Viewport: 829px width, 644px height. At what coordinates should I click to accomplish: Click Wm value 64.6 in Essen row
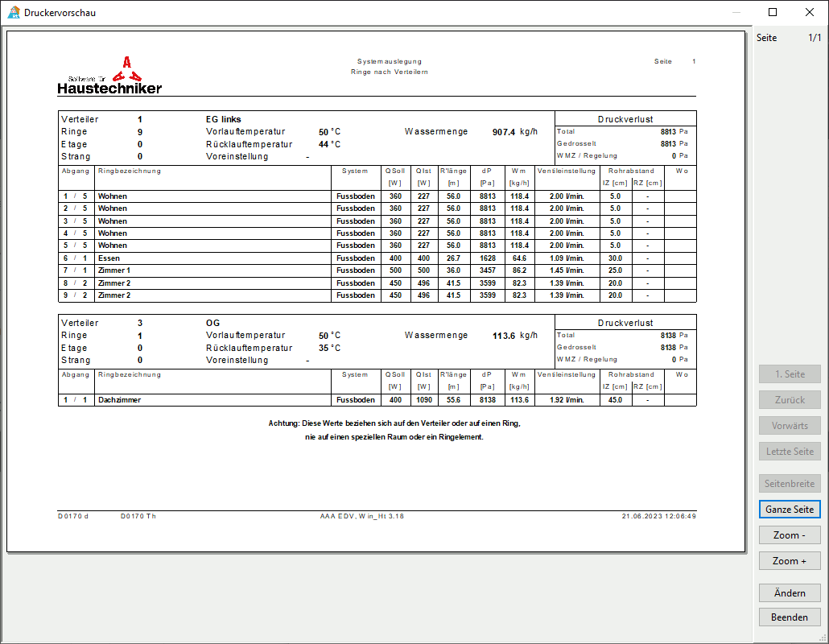pyautogui.click(x=519, y=258)
